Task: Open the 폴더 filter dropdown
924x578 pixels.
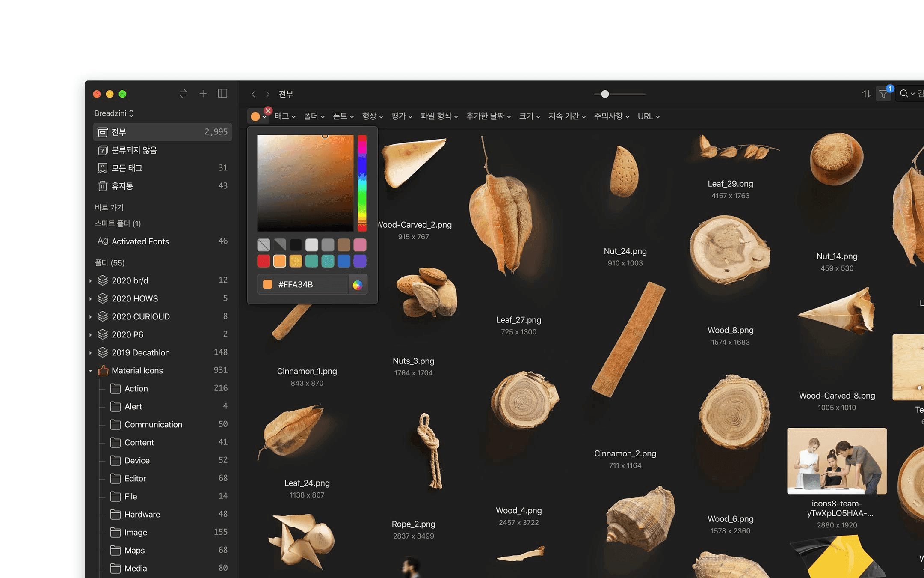Action: pos(314,116)
